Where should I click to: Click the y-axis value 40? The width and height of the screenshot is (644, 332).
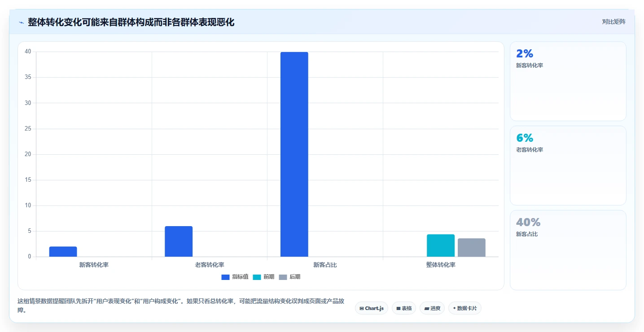click(28, 52)
